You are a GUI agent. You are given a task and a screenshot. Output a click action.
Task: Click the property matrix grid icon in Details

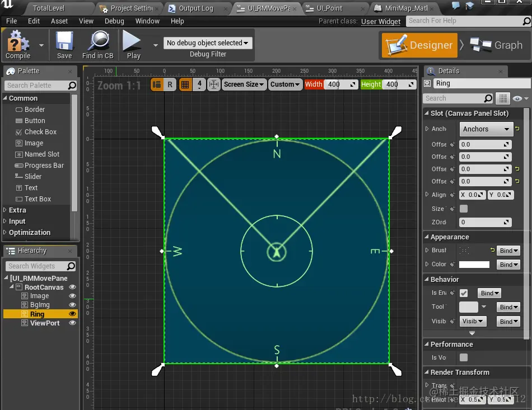click(x=503, y=98)
